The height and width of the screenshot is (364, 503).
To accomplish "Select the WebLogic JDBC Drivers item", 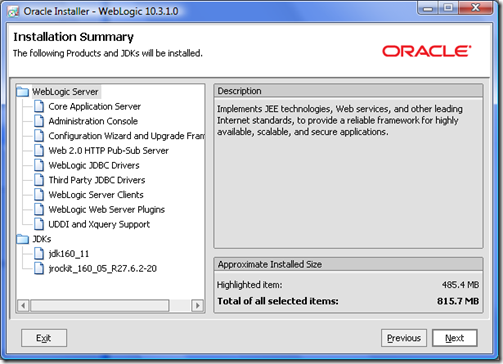I will coord(94,165).
